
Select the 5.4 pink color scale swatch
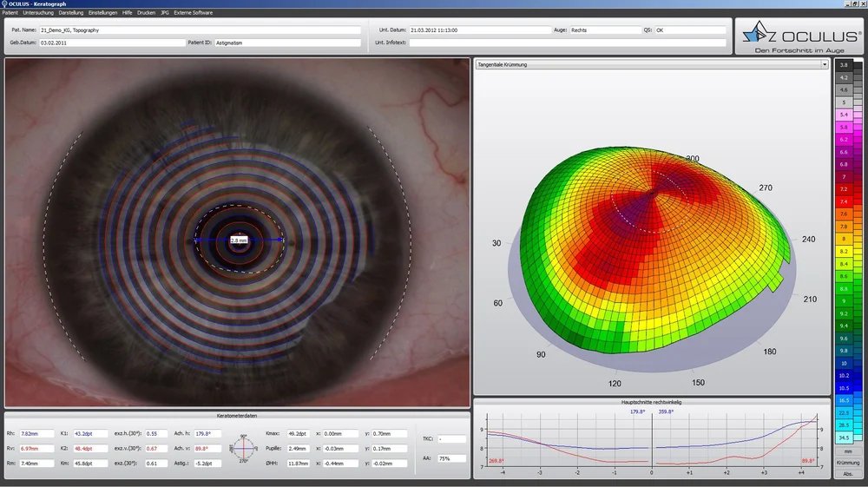point(844,115)
